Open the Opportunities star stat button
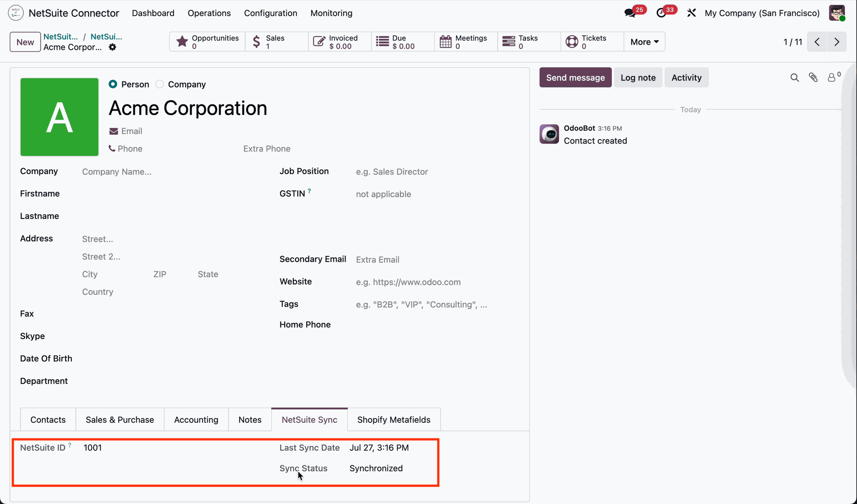This screenshot has width=857, height=504. (x=208, y=42)
